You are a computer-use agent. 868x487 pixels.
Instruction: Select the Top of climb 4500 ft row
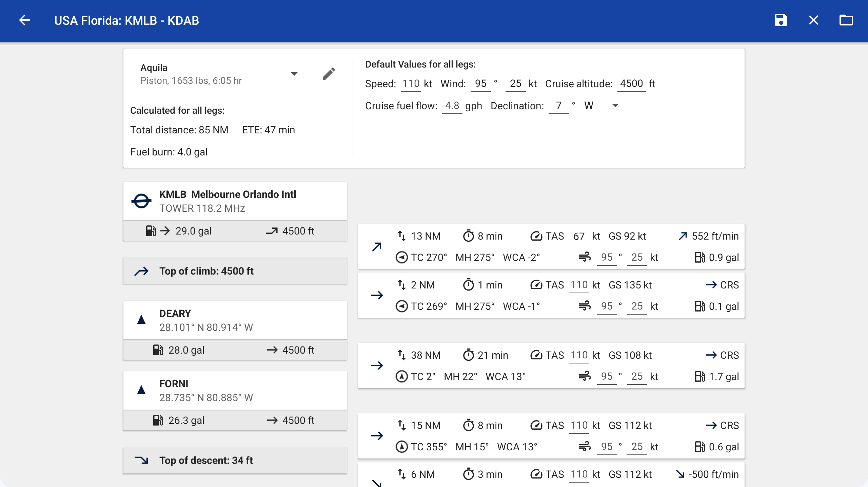point(235,271)
